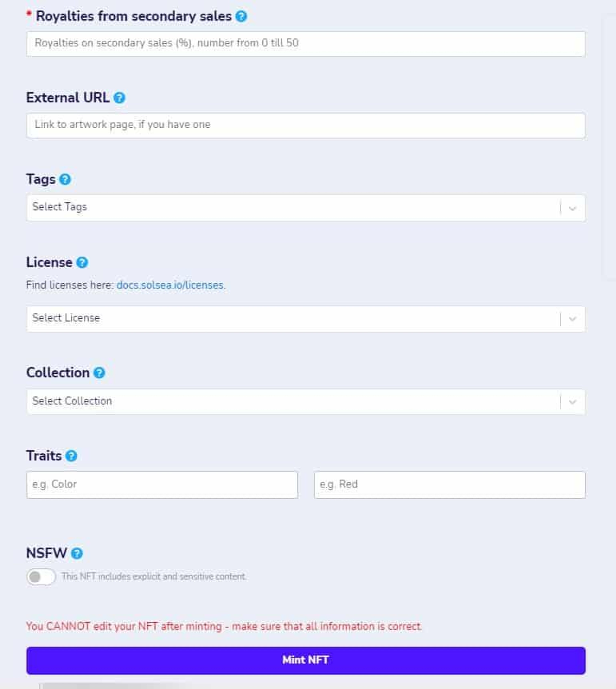Follow the docs.solsea.io/licenses link
Image resolution: width=616 pixels, height=689 pixels.
pyautogui.click(x=170, y=285)
